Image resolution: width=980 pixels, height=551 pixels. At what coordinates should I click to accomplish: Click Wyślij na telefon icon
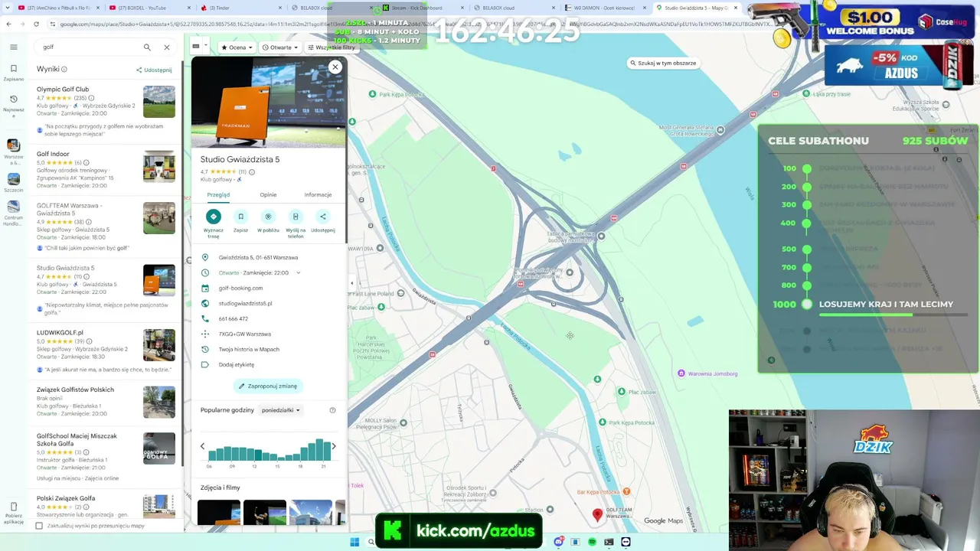(x=296, y=217)
